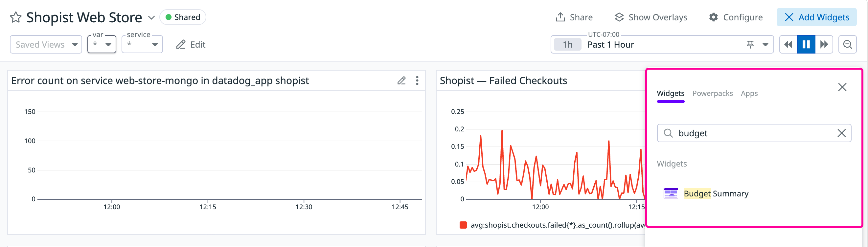Open the Saved Views dropdown
The image size is (868, 247).
[46, 44]
